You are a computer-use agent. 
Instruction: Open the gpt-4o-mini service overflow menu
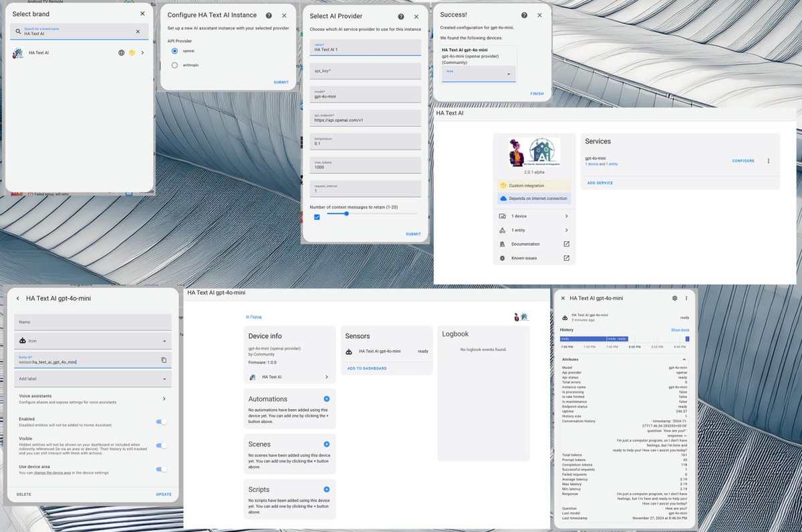pyautogui.click(x=769, y=161)
